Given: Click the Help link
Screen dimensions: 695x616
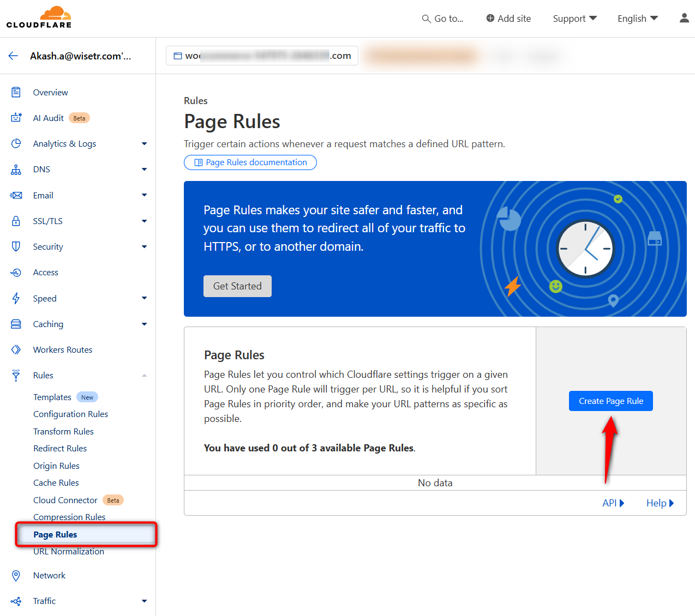Looking at the screenshot, I should [660, 503].
